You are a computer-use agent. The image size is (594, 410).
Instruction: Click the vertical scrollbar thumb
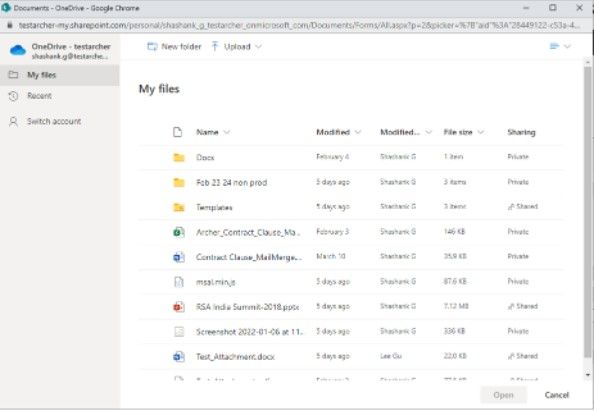pos(588,212)
